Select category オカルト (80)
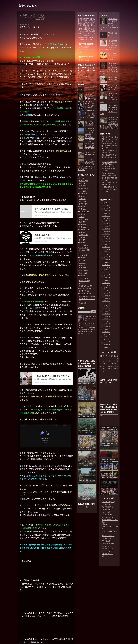Screen dimensions: 138x644 coord(83,181)
